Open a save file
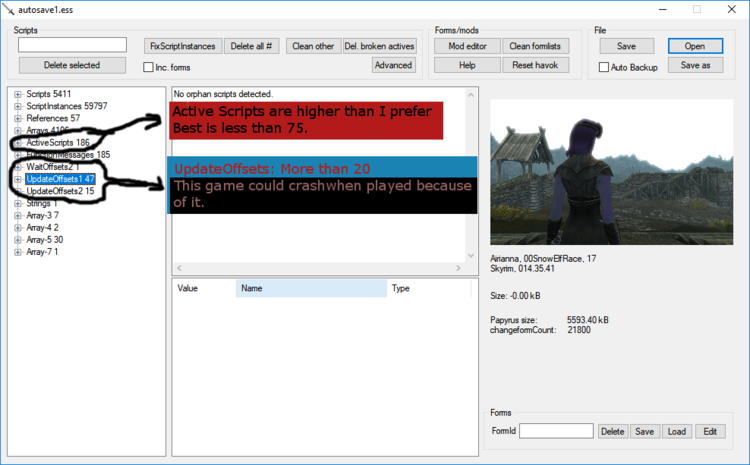Image resolution: width=750 pixels, height=465 pixels. (695, 46)
